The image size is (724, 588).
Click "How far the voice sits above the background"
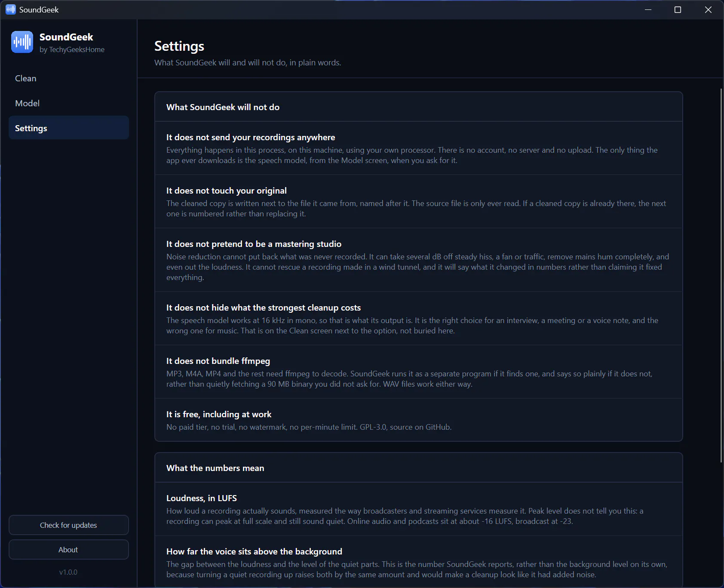(x=254, y=551)
